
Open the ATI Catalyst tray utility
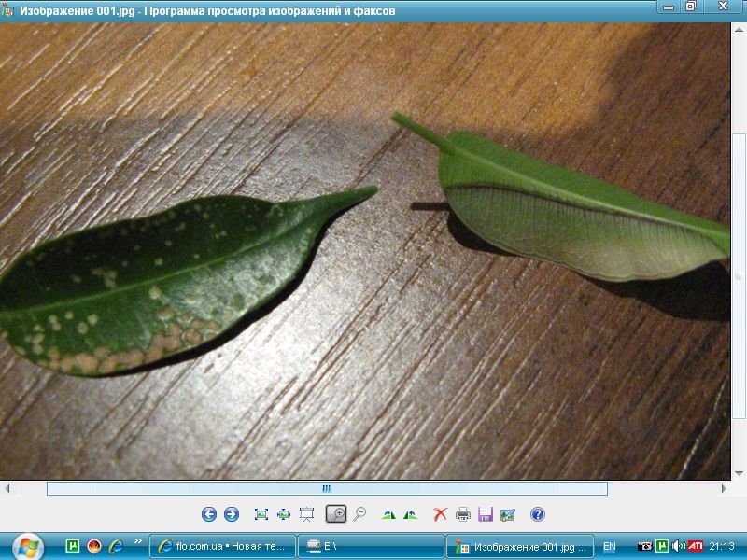(x=697, y=548)
